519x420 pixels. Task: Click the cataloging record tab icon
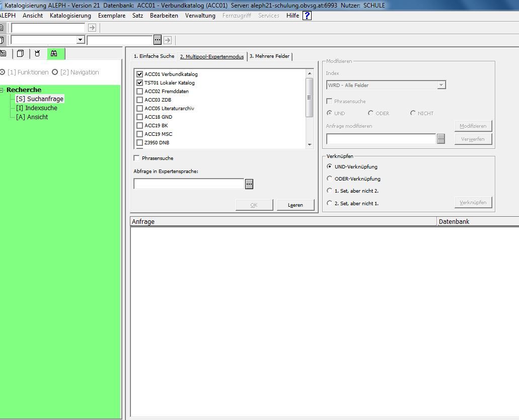(x=4, y=53)
